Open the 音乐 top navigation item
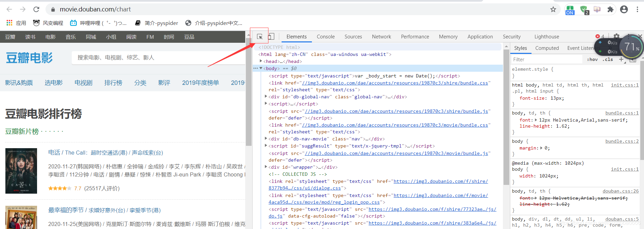Viewport: 644px width, 229px height. point(71,37)
